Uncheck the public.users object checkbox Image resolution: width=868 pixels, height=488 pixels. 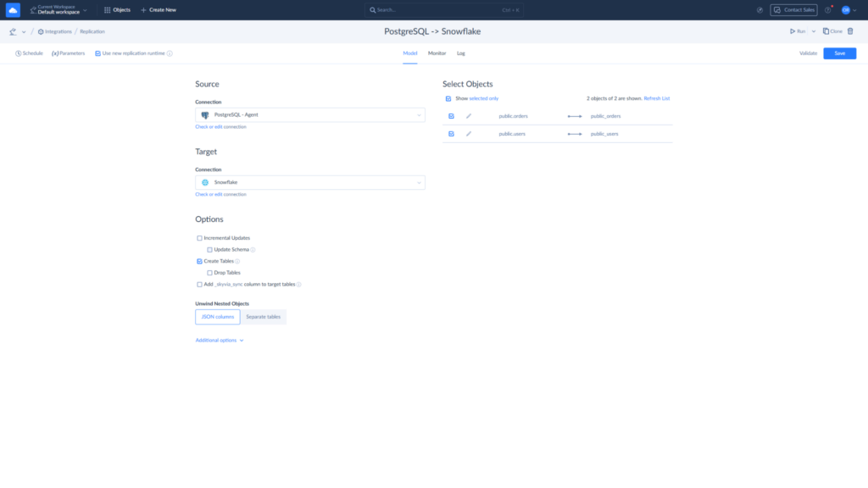451,134
